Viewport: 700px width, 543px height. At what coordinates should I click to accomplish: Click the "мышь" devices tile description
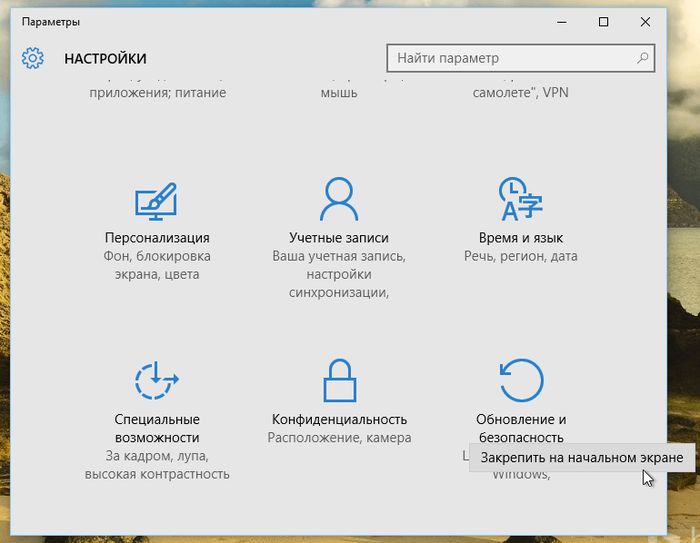pyautogui.click(x=338, y=93)
